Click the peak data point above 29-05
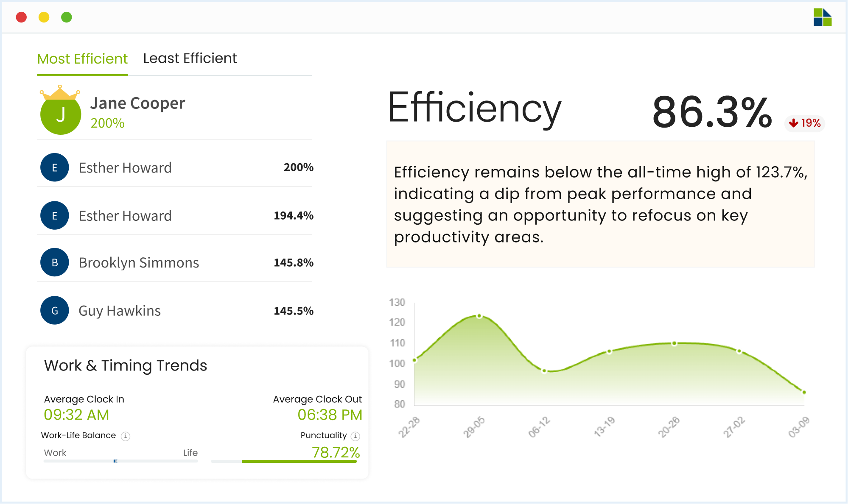 click(479, 315)
